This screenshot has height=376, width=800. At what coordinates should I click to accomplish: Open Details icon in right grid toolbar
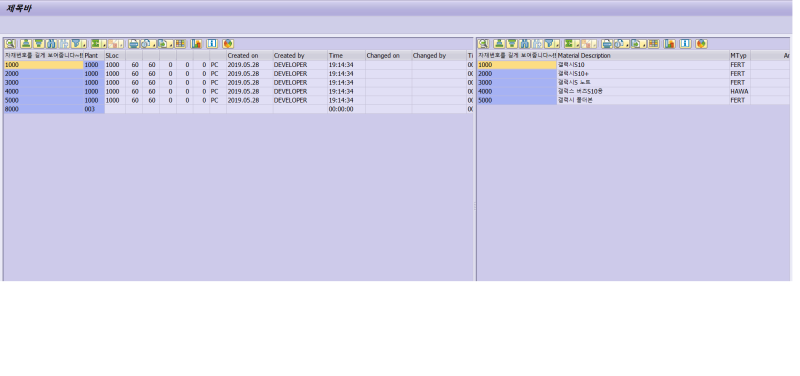(483, 44)
